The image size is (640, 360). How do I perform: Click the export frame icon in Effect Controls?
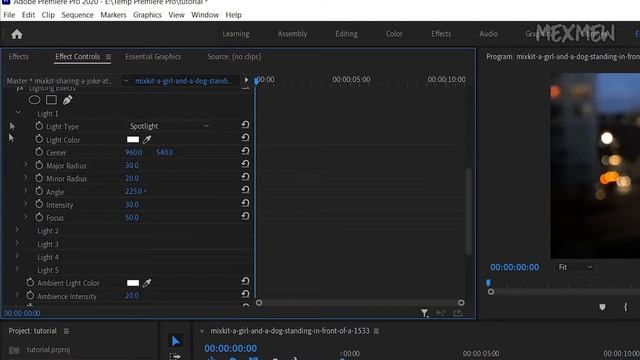point(458,313)
